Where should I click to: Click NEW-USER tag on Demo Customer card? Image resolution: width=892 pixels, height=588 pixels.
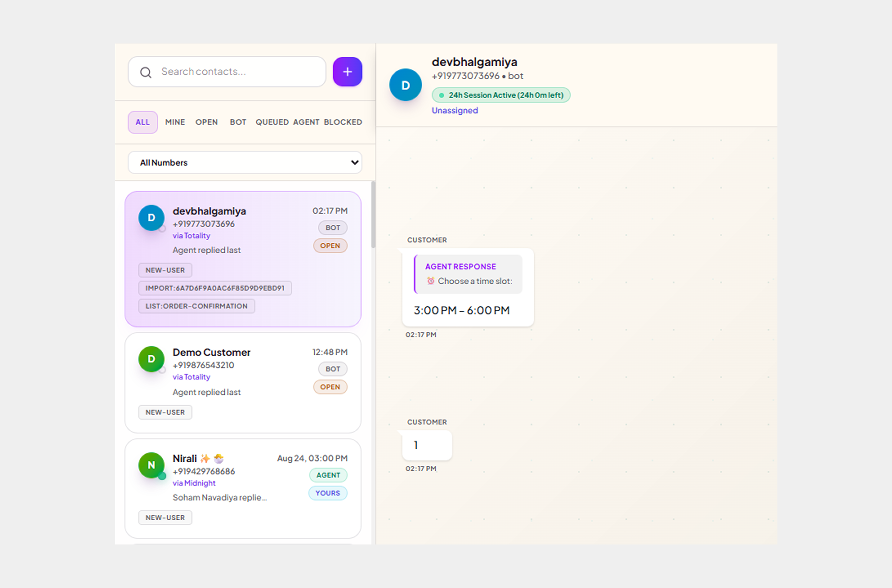[x=165, y=412]
